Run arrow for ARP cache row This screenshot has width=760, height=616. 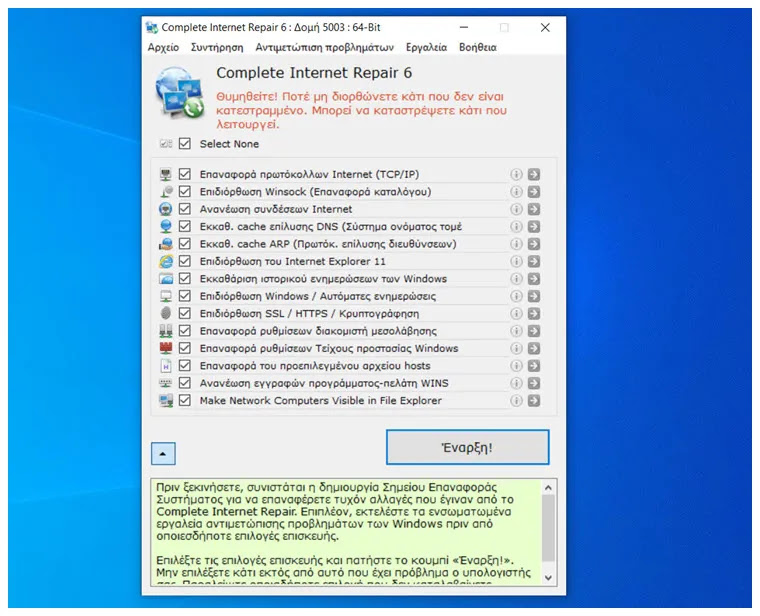(x=534, y=244)
